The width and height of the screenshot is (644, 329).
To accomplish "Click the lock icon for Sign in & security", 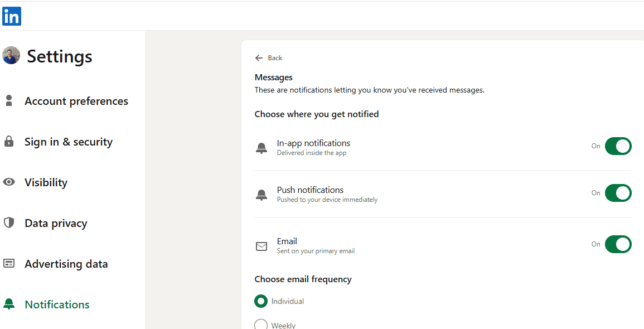I will click(9, 142).
